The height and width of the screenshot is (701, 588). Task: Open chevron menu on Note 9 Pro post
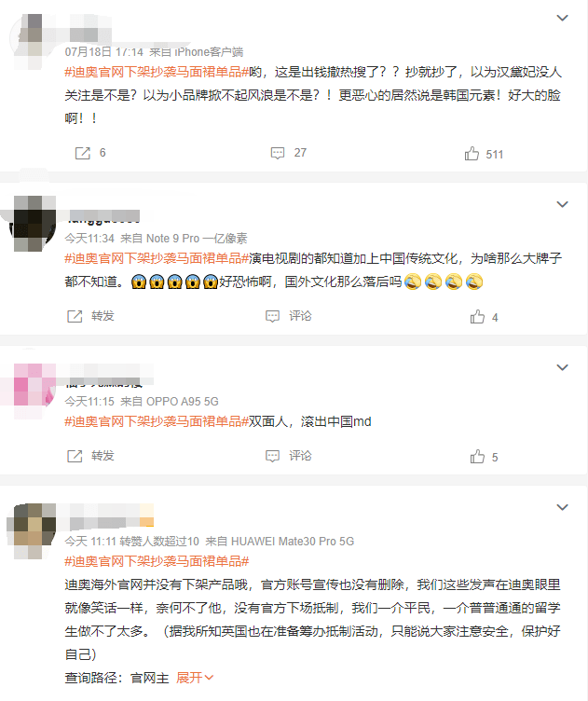[x=562, y=204]
